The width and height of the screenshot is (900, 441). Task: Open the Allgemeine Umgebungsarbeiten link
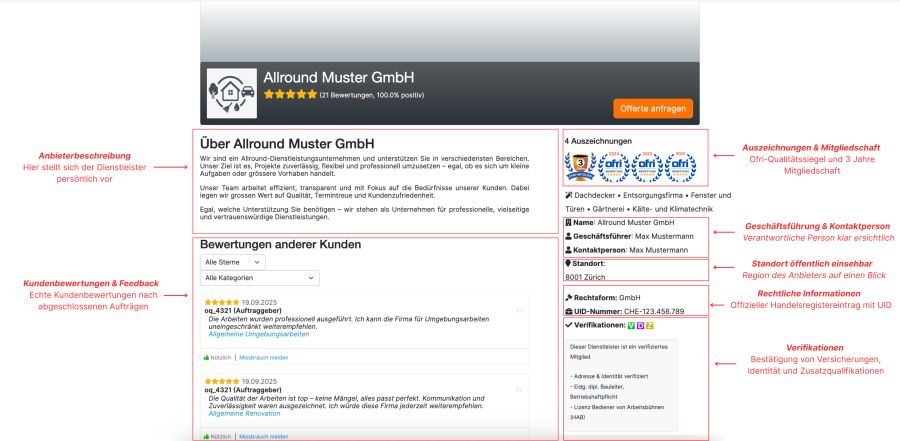click(258, 334)
